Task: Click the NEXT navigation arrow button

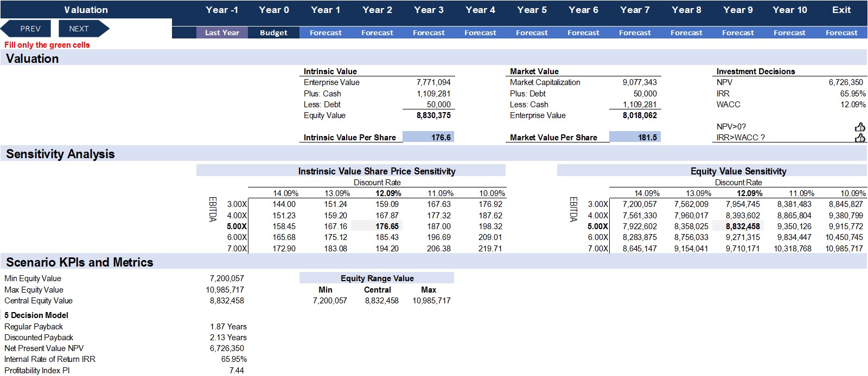Action: (x=84, y=29)
